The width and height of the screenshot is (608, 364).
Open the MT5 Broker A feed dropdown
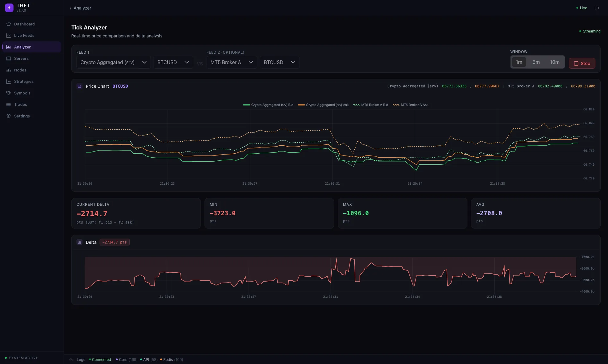coord(232,62)
